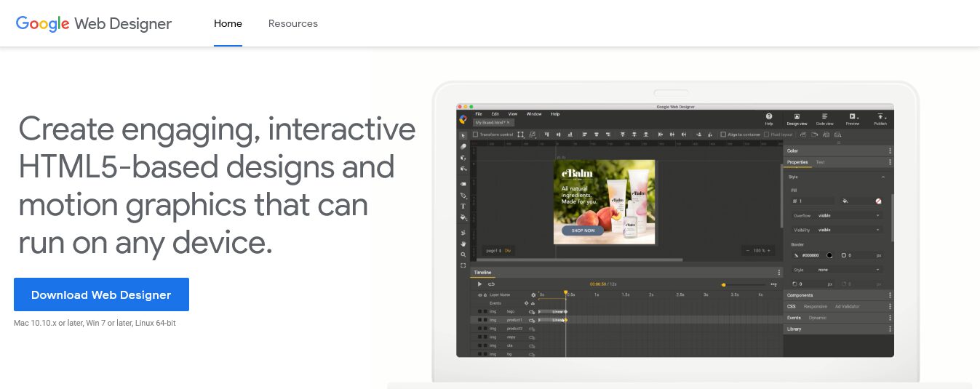Open the Ad Validator tab

coord(847,306)
